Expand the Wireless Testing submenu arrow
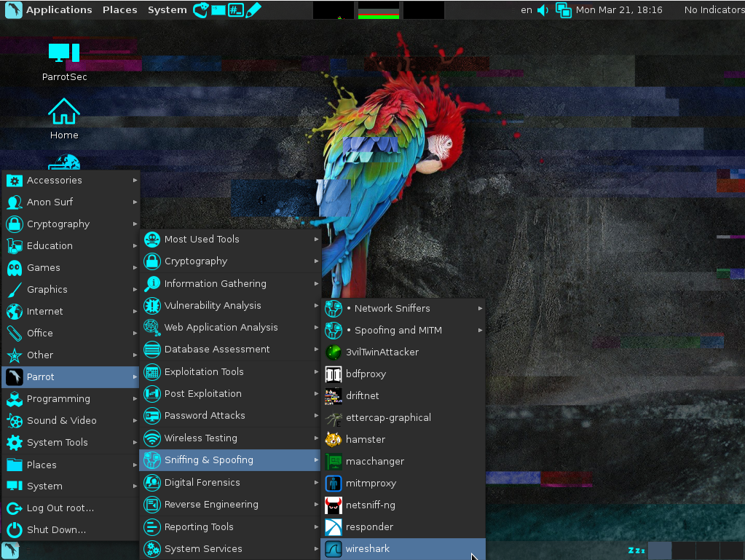This screenshot has width=745, height=560. coord(316,438)
